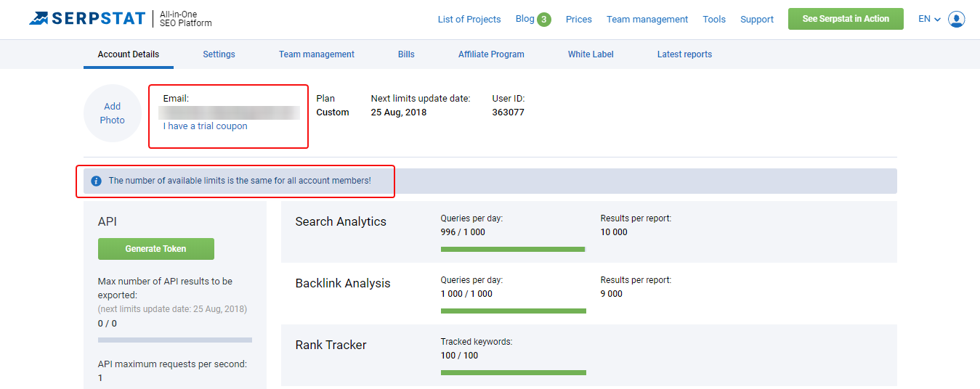This screenshot has height=389, width=980.
Task: Click API maximum requests per second label
Action: click(x=172, y=364)
